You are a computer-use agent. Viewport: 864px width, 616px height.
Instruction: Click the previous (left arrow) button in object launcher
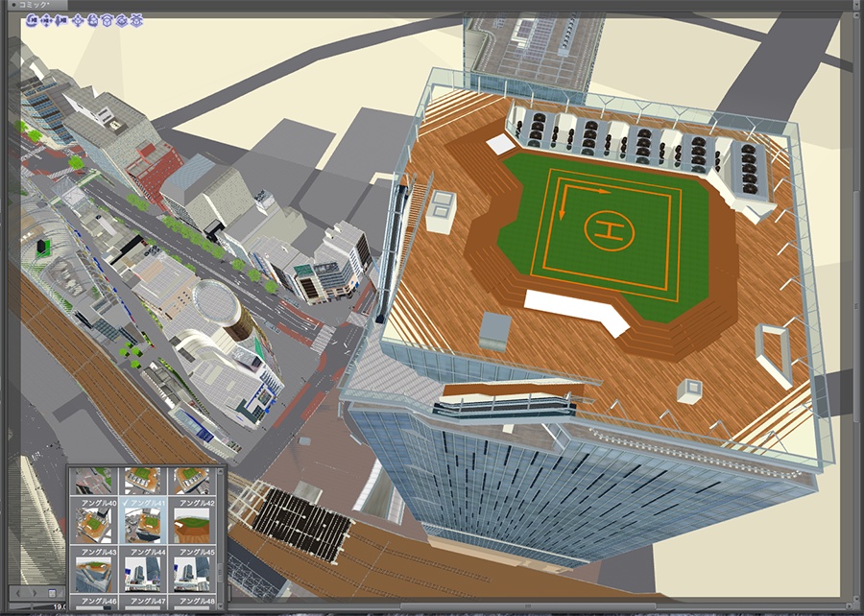[x=18, y=593]
